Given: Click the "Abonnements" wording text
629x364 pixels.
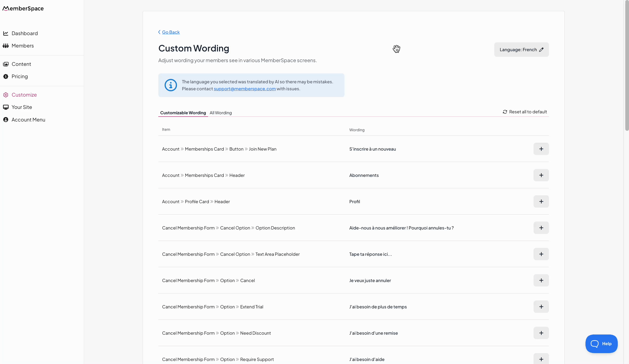Looking at the screenshot, I should [364, 175].
